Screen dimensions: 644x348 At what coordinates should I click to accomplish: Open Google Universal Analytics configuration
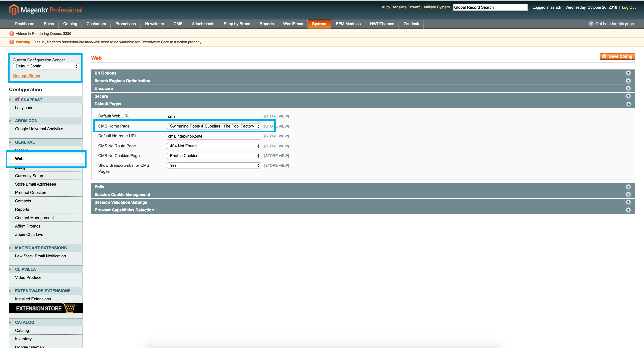39,129
